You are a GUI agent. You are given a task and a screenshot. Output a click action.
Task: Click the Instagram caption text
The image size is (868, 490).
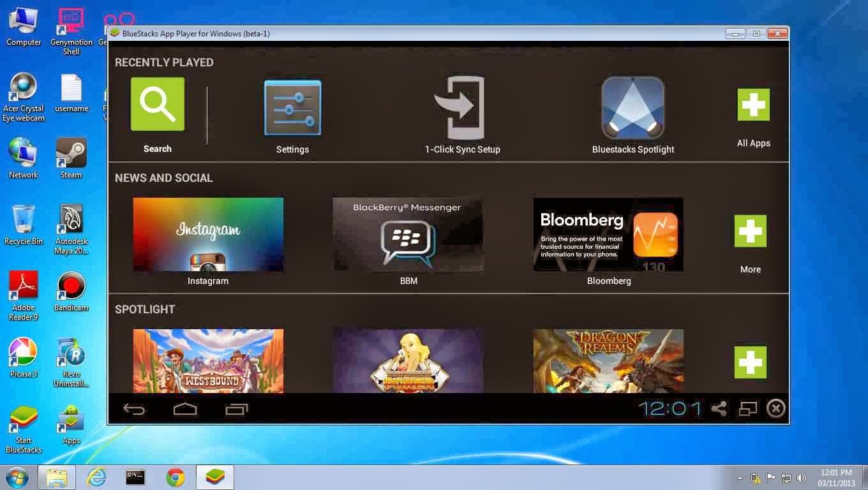208,281
